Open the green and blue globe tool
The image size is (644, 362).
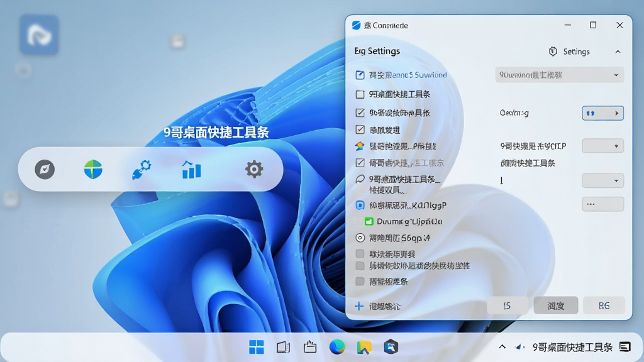pyautogui.click(x=93, y=169)
